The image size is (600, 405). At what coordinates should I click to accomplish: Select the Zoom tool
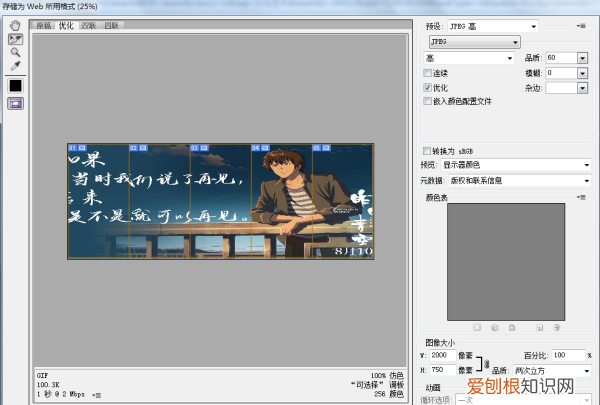tap(15, 51)
